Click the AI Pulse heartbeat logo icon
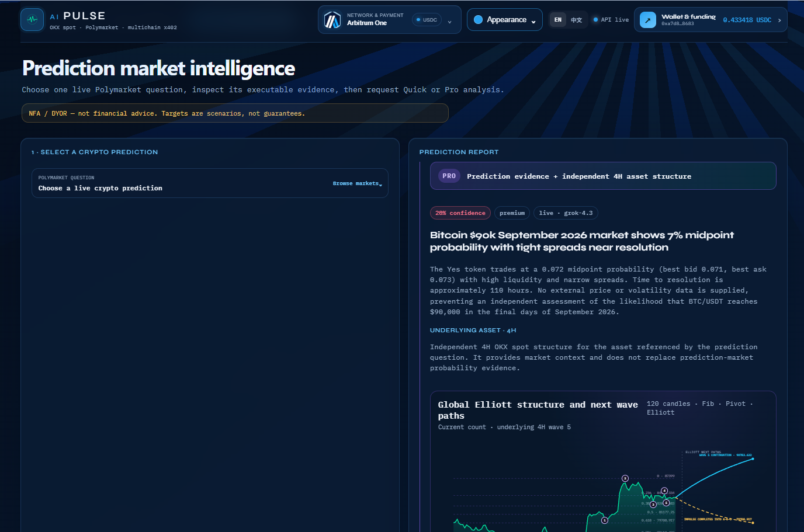Screen dimensions: 804x532 [32, 20]
